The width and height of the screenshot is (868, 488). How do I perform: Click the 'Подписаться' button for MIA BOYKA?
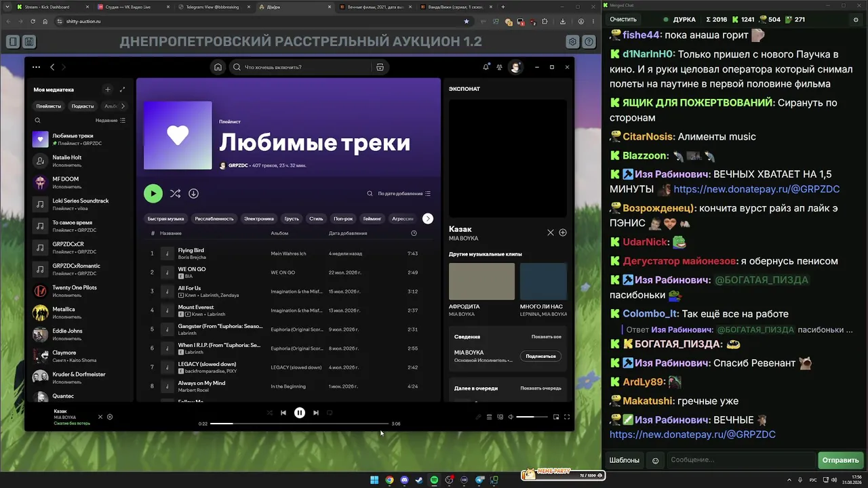pos(540,356)
